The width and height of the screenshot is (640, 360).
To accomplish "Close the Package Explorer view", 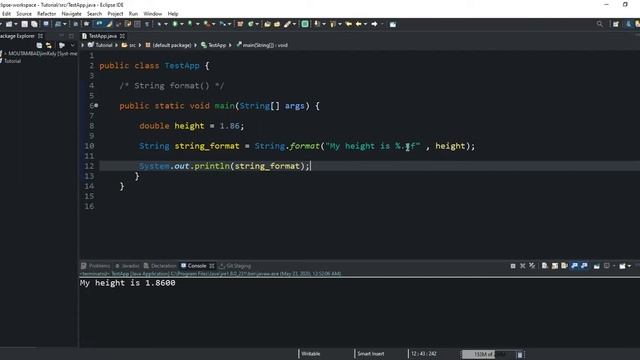I will click(x=40, y=36).
